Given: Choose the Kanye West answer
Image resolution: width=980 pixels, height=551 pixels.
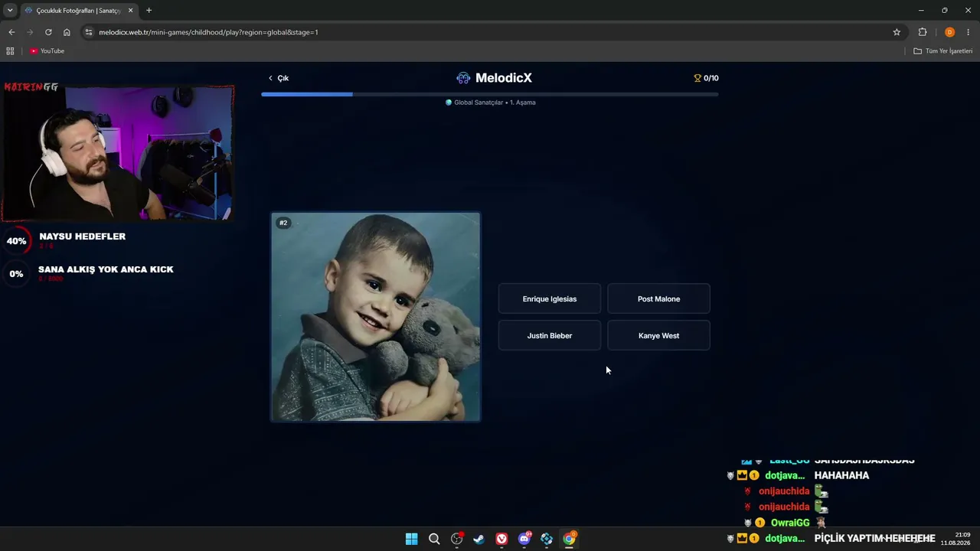Looking at the screenshot, I should pos(658,336).
